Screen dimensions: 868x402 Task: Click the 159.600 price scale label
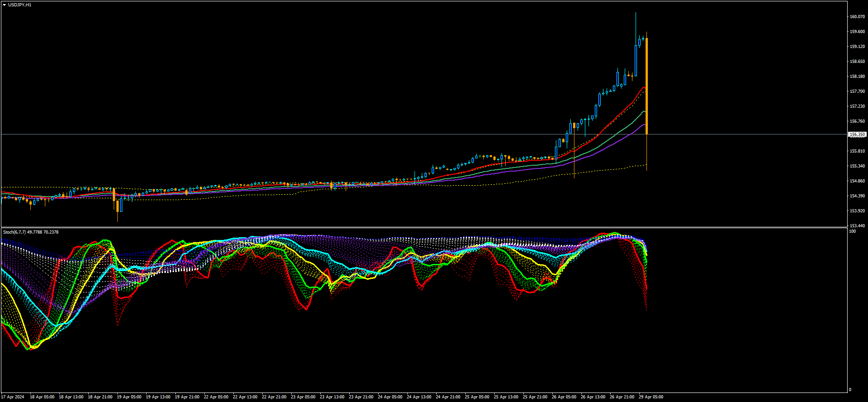coord(857,32)
